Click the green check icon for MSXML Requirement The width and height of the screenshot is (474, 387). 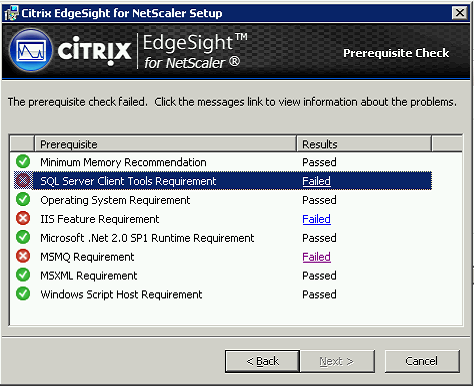coord(23,275)
